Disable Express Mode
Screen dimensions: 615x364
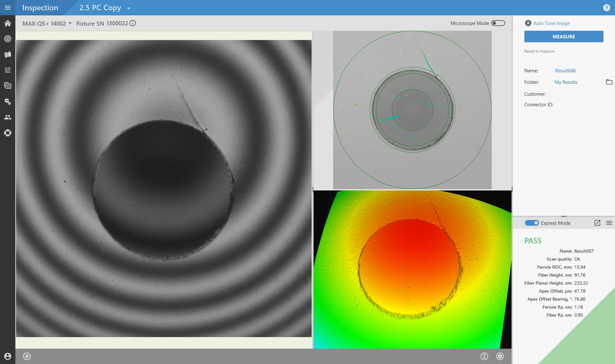[531, 223]
